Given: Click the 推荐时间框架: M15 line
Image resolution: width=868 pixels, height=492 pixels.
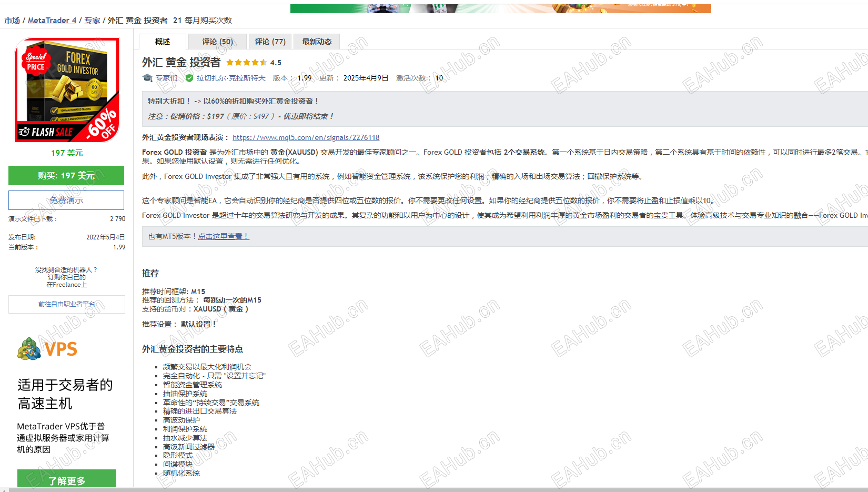Looking at the screenshot, I should (x=174, y=292).
